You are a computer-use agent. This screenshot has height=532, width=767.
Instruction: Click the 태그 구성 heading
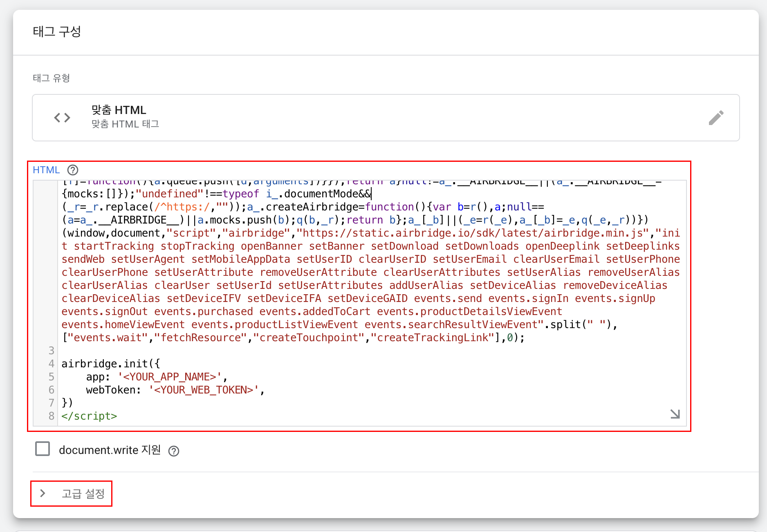coord(57,31)
